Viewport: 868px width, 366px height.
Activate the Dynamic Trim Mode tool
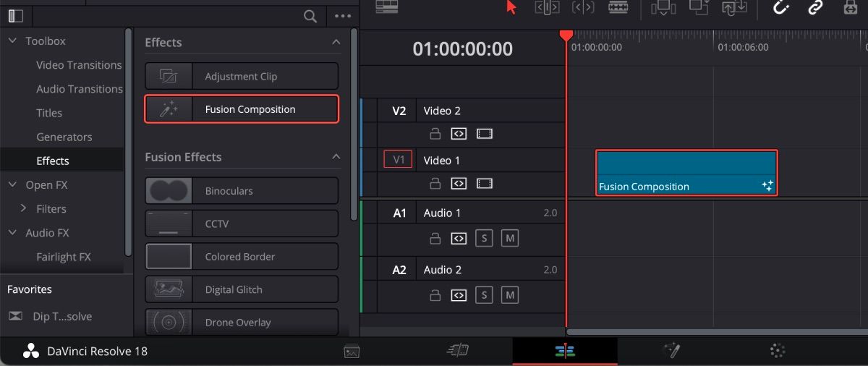coord(583,7)
